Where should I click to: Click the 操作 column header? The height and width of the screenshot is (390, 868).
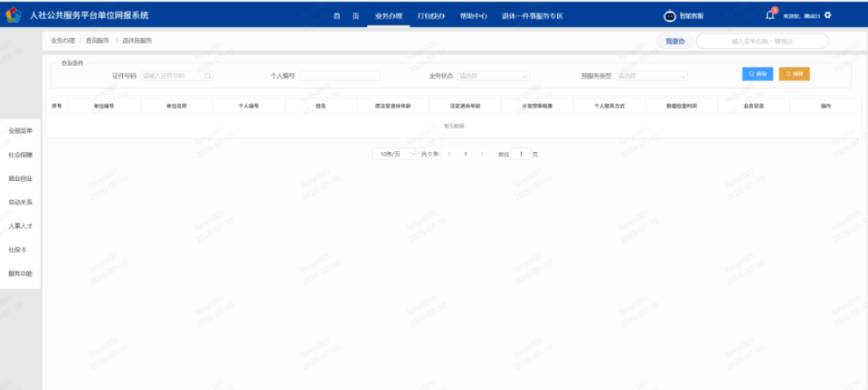point(826,106)
